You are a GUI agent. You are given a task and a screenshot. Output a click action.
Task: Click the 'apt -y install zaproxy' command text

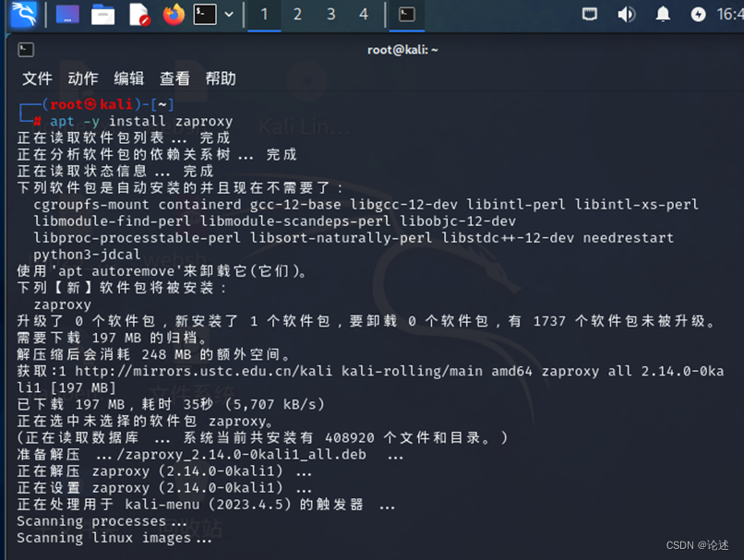[x=141, y=122]
